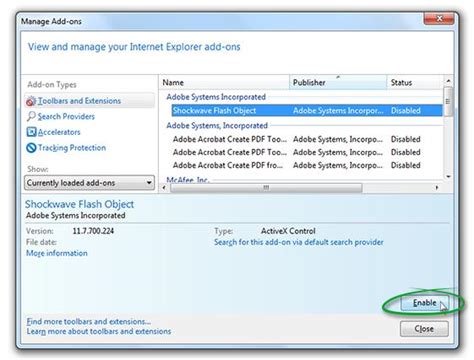474x360 pixels.
Task: Select Search Providers add-on type
Action: coord(66,116)
